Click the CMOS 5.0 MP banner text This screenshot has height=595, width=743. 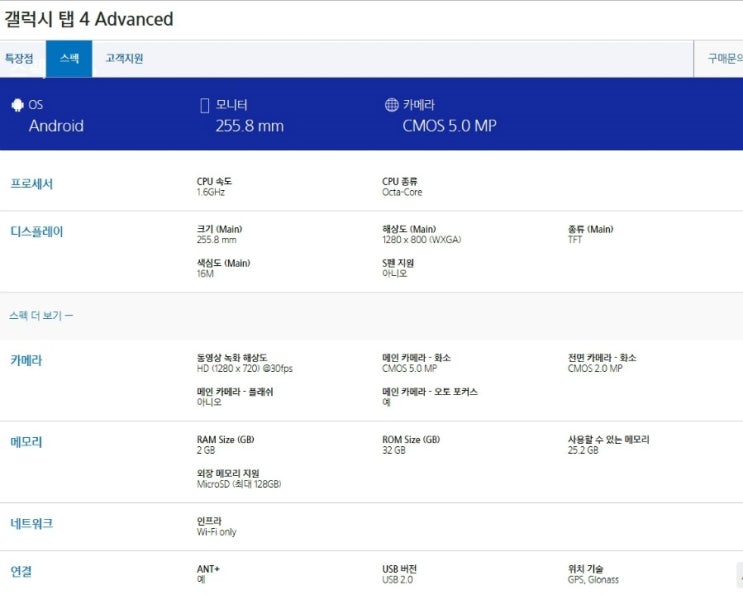449,126
